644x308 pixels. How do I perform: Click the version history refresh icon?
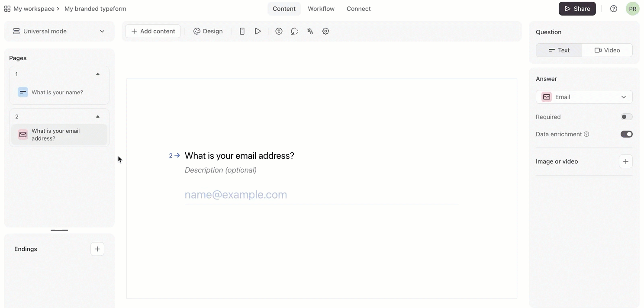coord(294,31)
